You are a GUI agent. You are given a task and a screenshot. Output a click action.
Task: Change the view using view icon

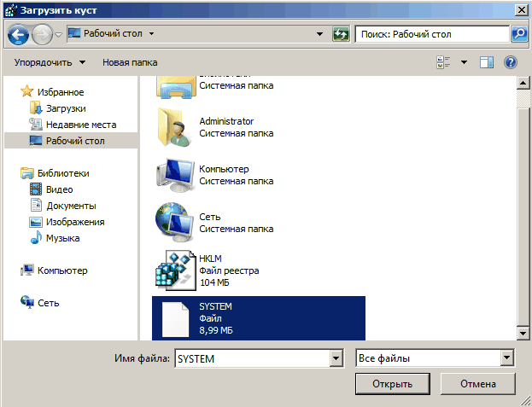(x=443, y=62)
